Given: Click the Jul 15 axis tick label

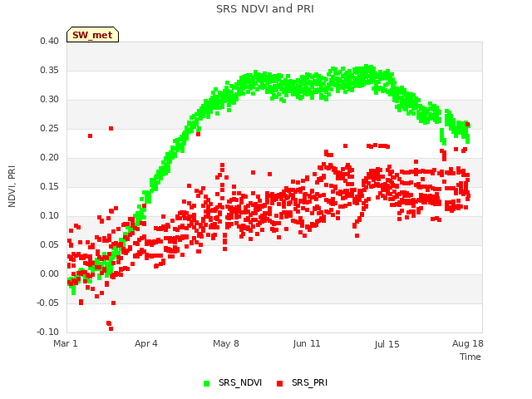Looking at the screenshot, I should tap(387, 344).
